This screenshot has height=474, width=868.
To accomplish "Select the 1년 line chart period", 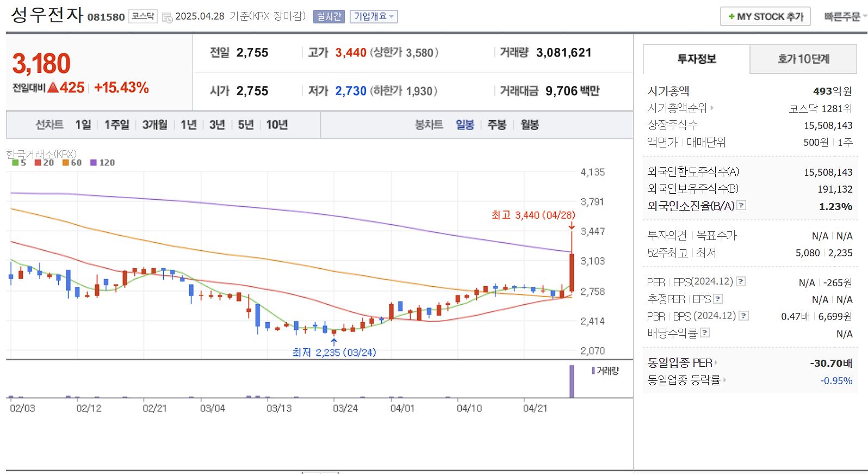I will [x=189, y=125].
